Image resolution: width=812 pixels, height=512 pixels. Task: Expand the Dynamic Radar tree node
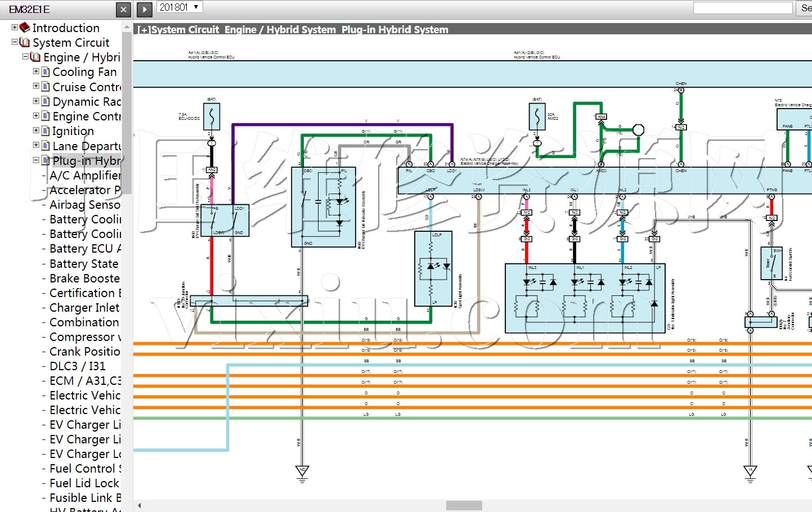[x=36, y=101]
